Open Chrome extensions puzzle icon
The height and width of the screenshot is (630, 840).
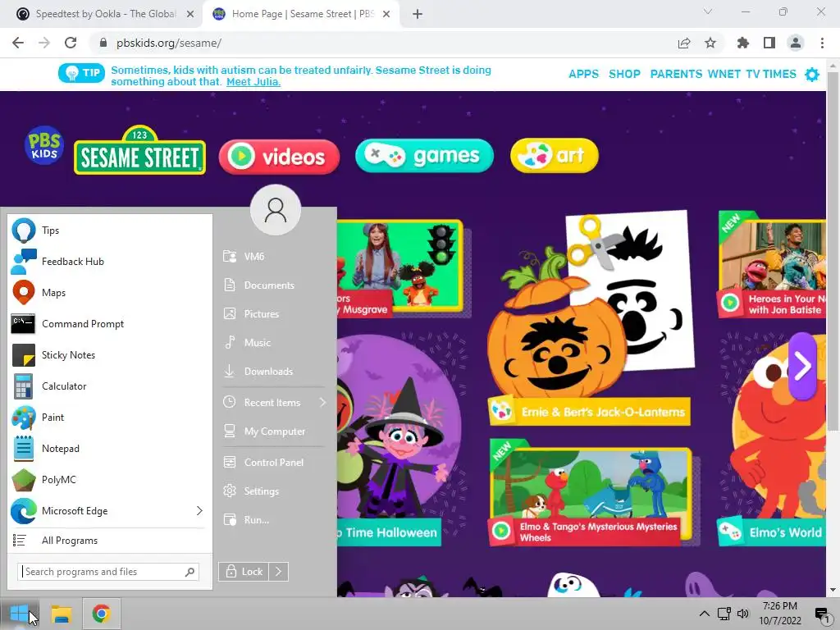coord(743,43)
